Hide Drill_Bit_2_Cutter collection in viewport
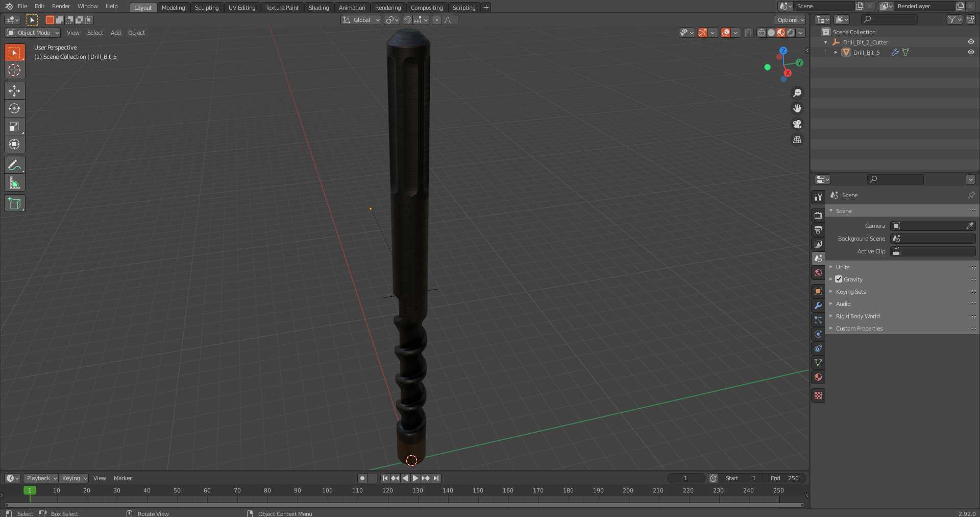Screen dimensions: 980x517 pos(971,42)
